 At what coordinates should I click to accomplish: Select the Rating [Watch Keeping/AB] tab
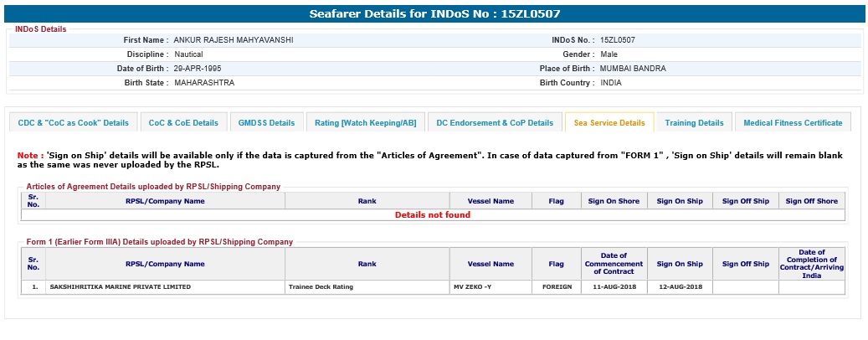366,123
